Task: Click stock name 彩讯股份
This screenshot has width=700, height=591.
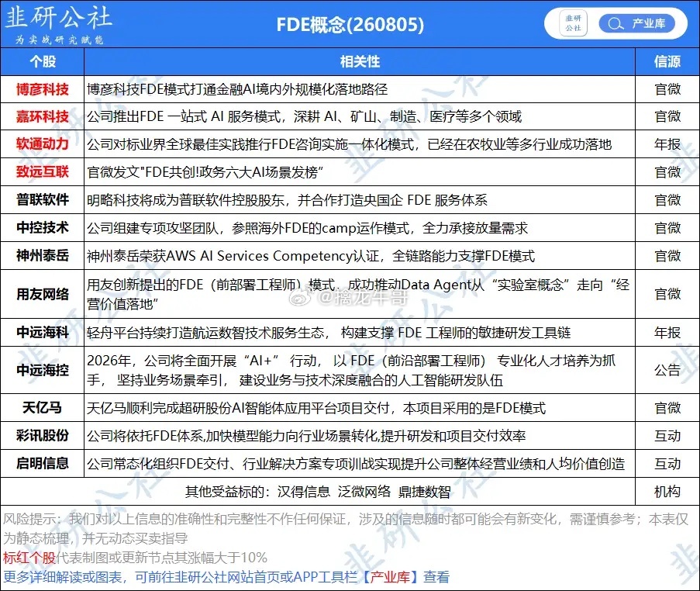Action: pyautogui.click(x=43, y=436)
